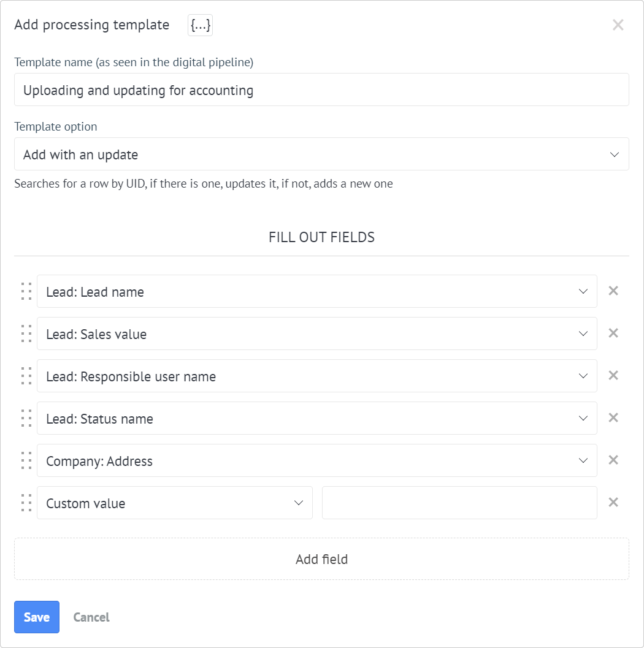
Task: Remove the Lead: Responsible user name field
Action: 613,375
